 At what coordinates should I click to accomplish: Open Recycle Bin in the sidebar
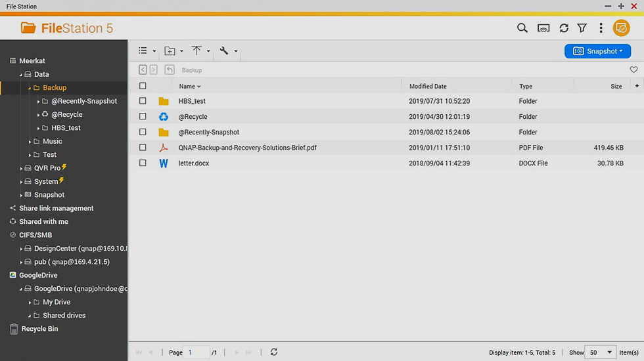39,329
